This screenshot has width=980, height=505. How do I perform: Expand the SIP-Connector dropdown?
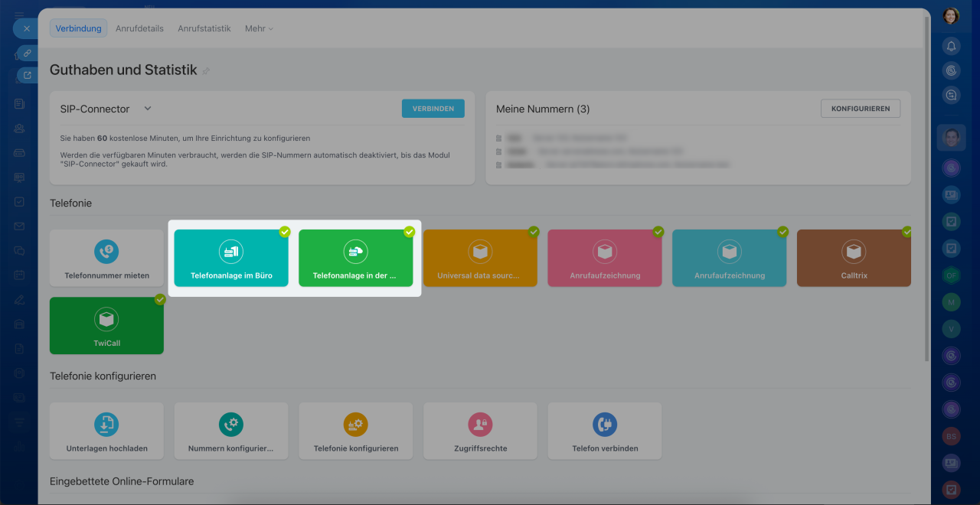tap(149, 109)
